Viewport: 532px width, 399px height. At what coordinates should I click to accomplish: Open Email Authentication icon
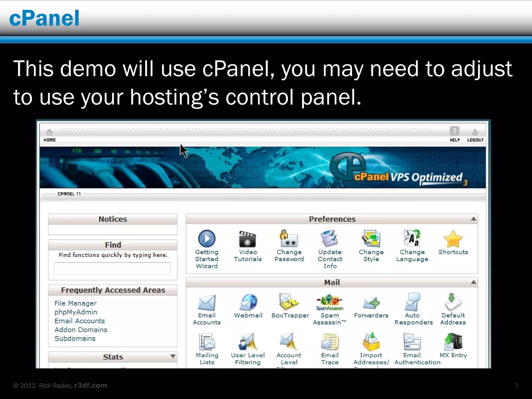[412, 342]
